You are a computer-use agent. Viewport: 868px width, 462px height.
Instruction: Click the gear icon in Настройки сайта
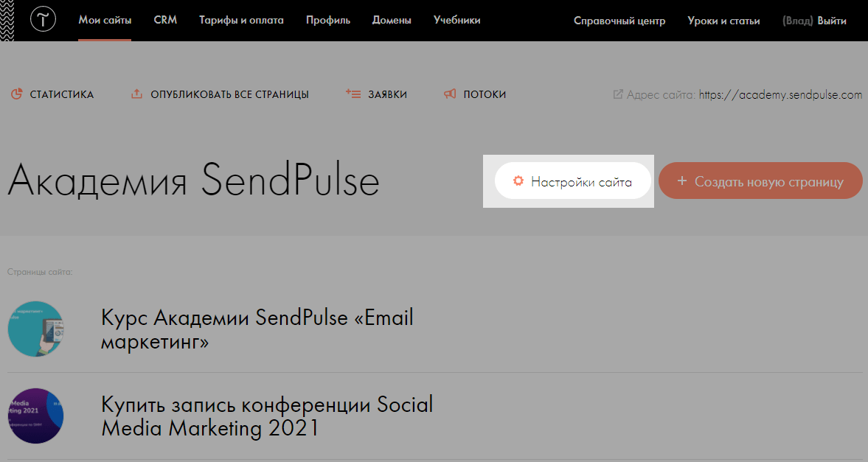pyautogui.click(x=518, y=181)
